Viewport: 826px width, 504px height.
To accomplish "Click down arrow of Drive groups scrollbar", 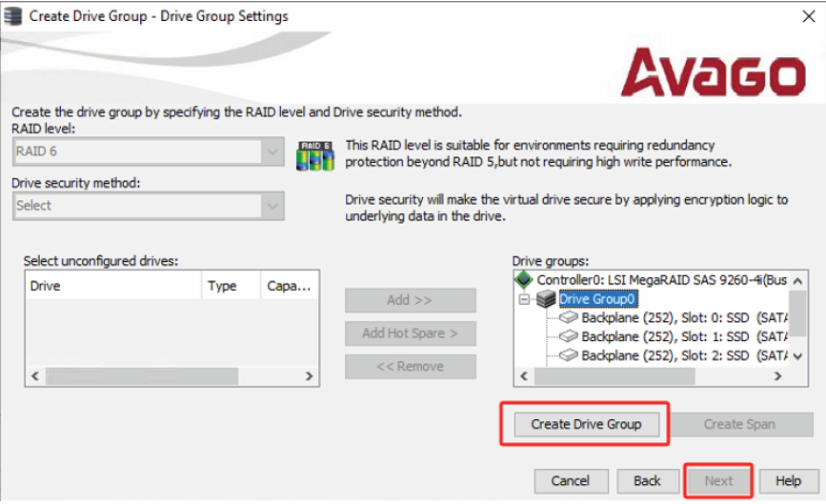I will 798,356.
